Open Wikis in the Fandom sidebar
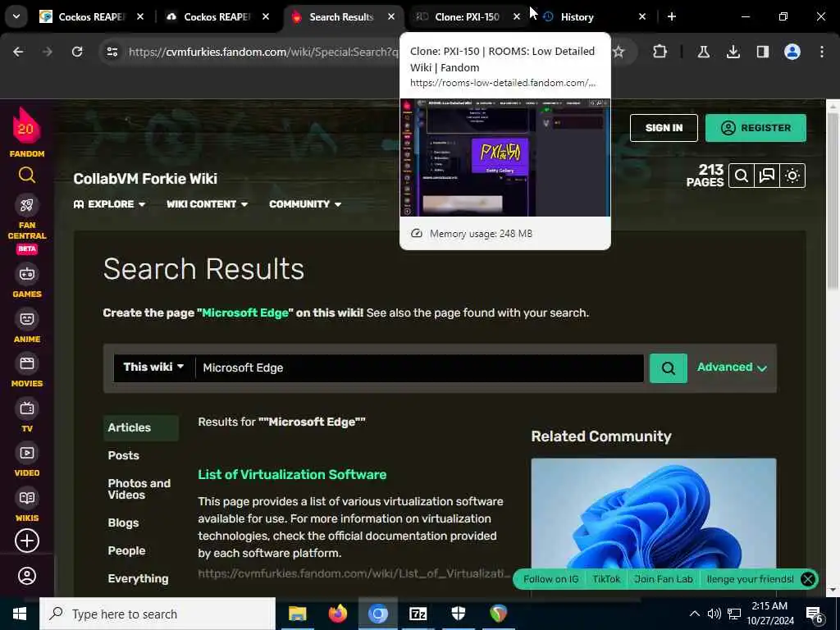This screenshot has height=630, width=840. click(x=27, y=505)
